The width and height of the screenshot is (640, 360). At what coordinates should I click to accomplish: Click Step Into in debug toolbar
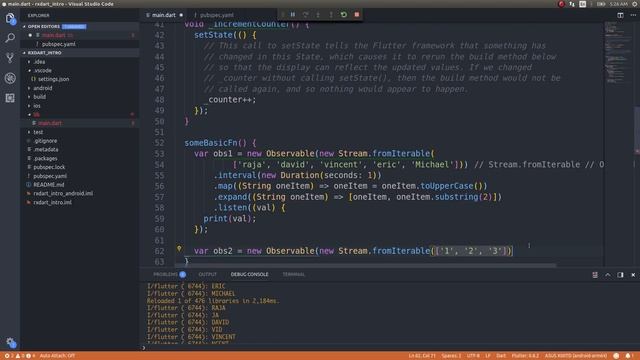[x=318, y=15]
